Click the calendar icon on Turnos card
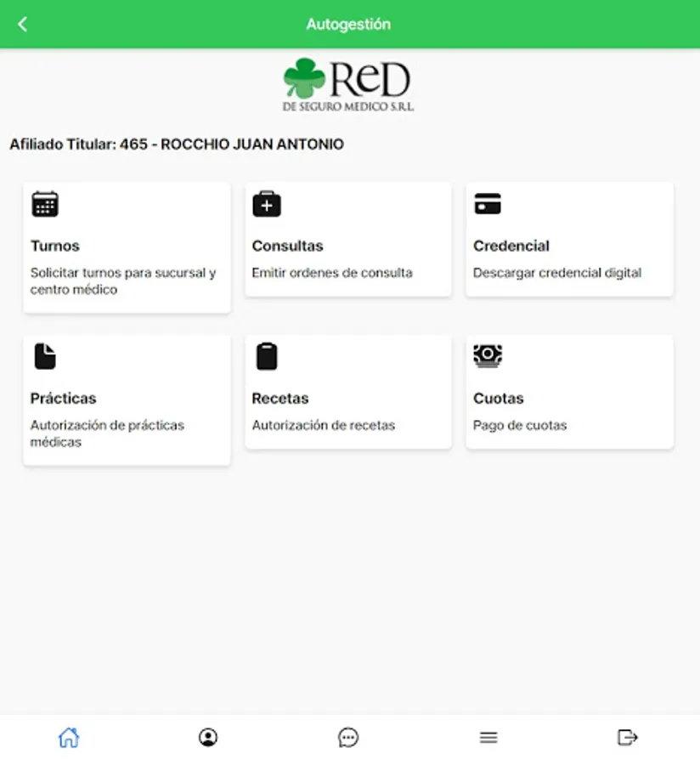 pos(45,203)
